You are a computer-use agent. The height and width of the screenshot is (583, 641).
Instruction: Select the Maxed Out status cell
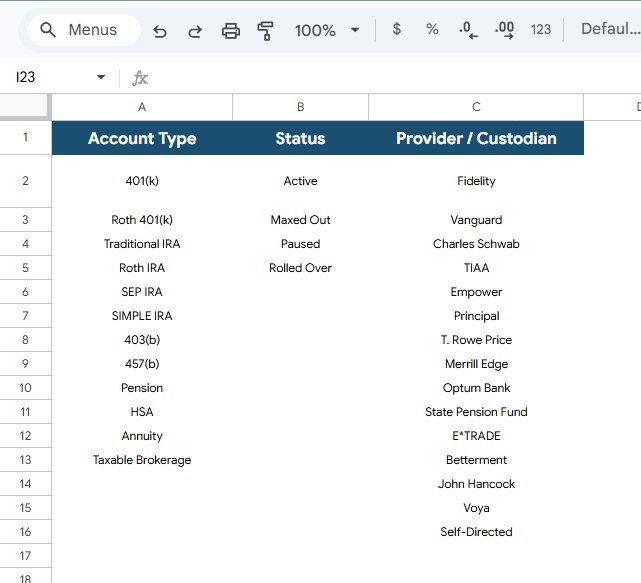click(300, 220)
